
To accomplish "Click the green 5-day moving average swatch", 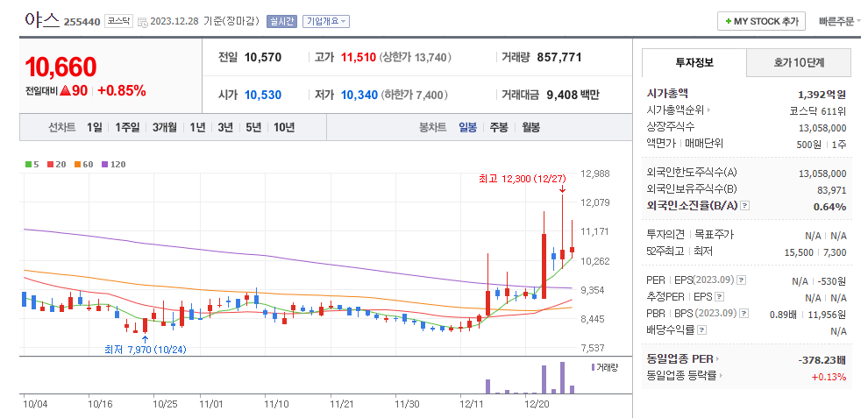I will click(28, 165).
